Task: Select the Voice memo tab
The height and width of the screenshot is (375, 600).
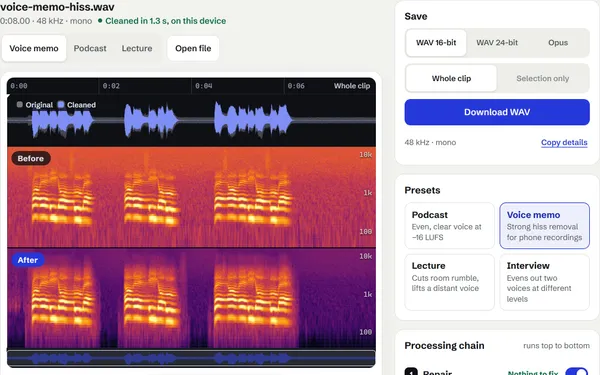Action: point(34,49)
